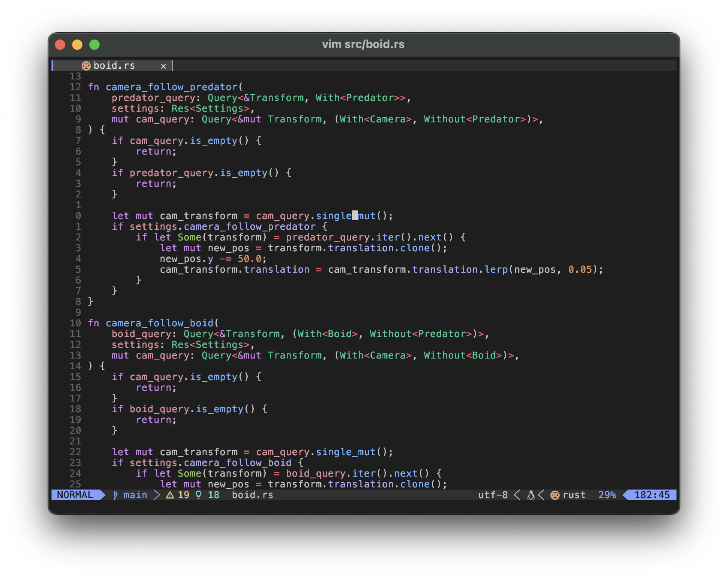The image size is (728, 578).
Task: Click the green zoom window button
Action: [x=94, y=45]
